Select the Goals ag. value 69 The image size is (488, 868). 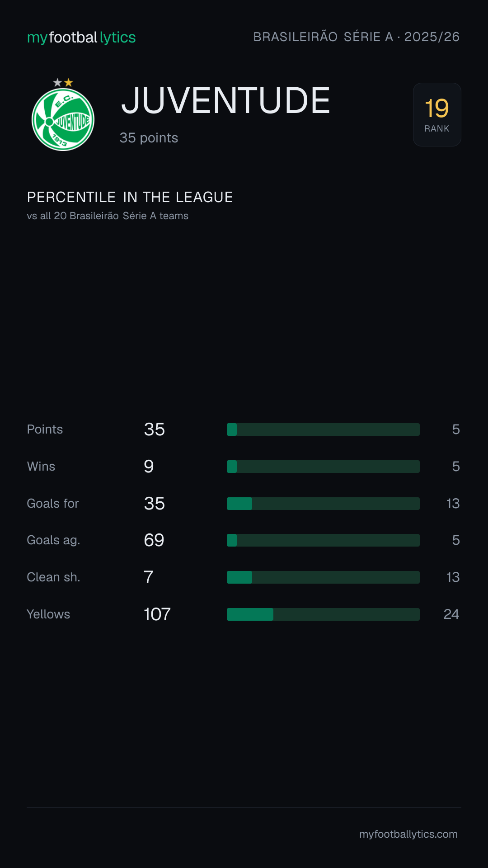click(x=154, y=540)
